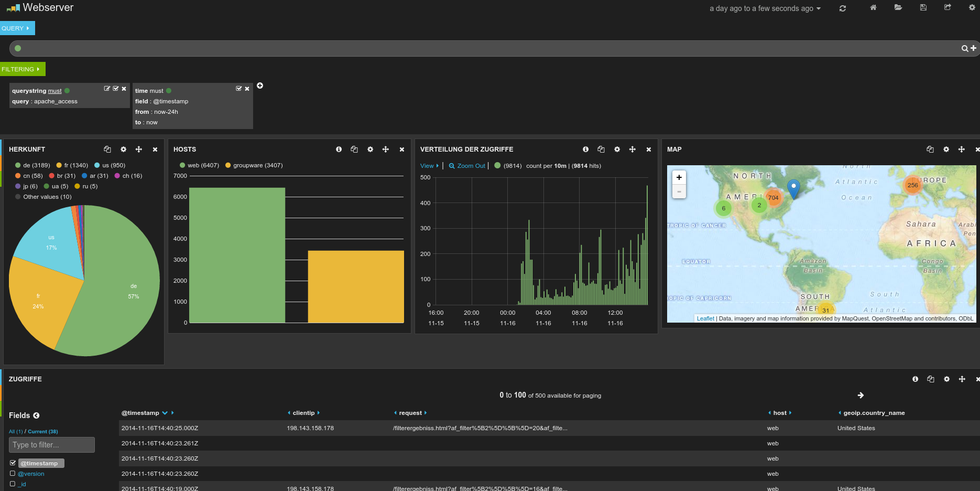Viewport: 980px width, 491px height.
Task: Go to the home dashboard icon
Action: [x=873, y=7]
